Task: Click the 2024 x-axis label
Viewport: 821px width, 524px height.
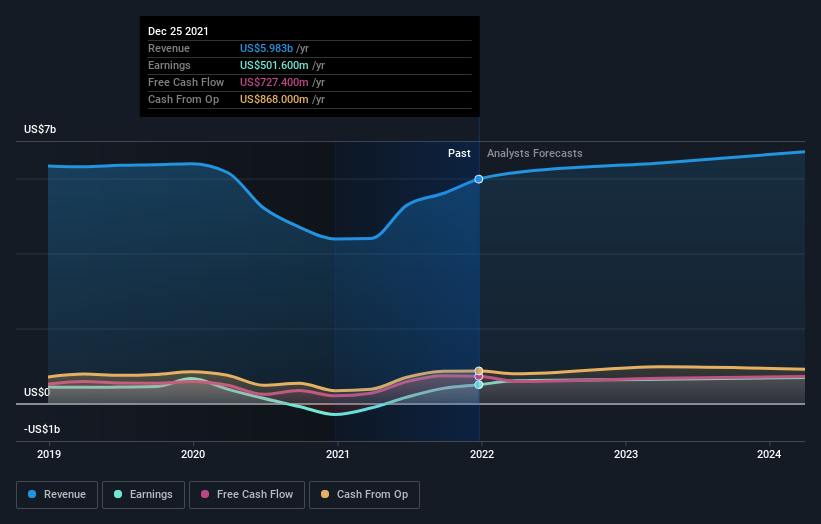Action: [x=769, y=454]
